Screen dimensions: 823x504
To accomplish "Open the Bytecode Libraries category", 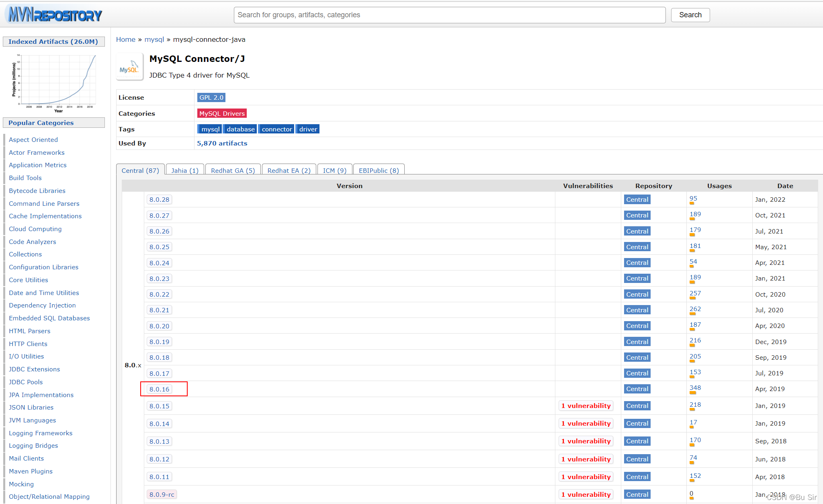I will tap(37, 191).
